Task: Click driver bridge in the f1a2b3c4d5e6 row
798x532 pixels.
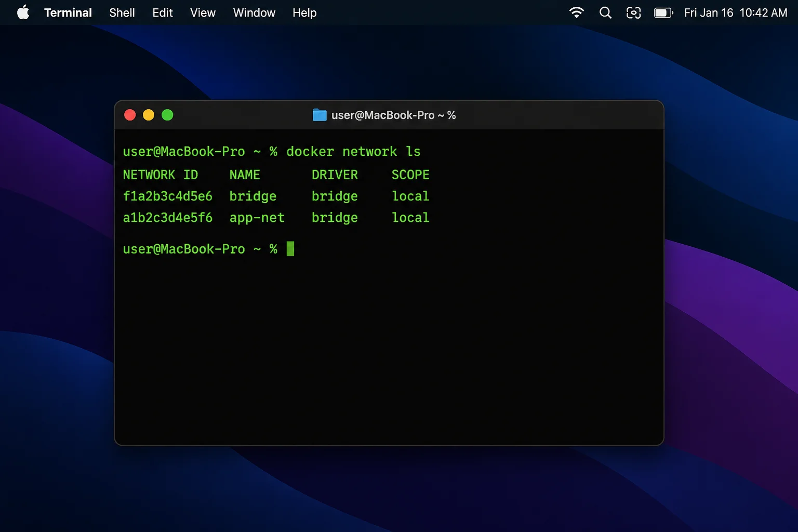Action: pos(335,196)
